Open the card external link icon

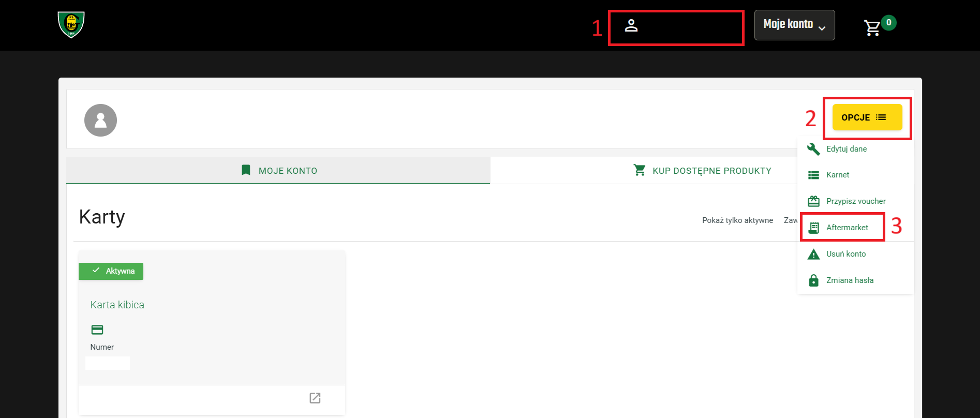[315, 398]
